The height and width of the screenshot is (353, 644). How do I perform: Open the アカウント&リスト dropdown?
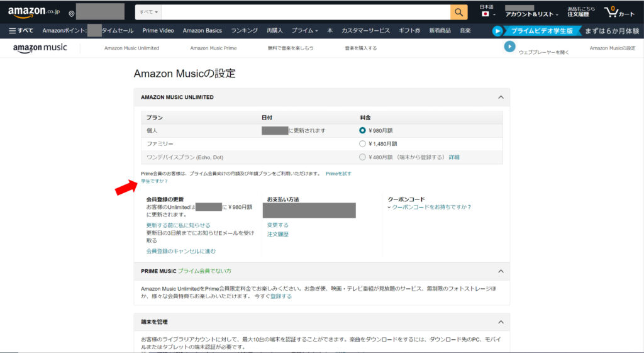tap(531, 14)
